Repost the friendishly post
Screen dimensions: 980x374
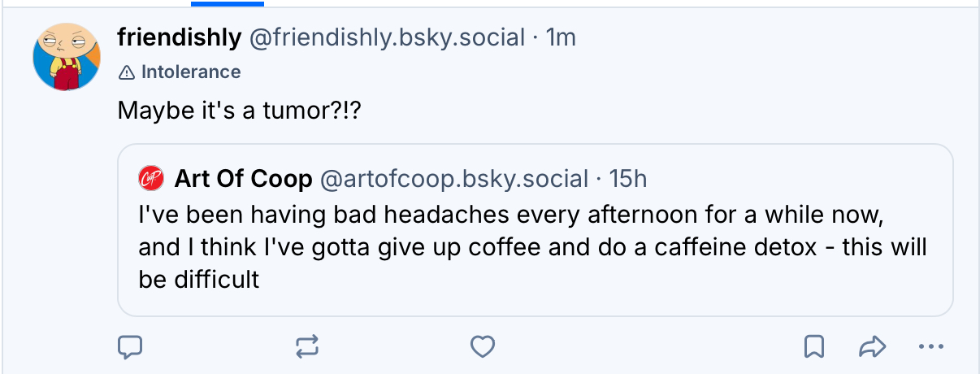(307, 347)
